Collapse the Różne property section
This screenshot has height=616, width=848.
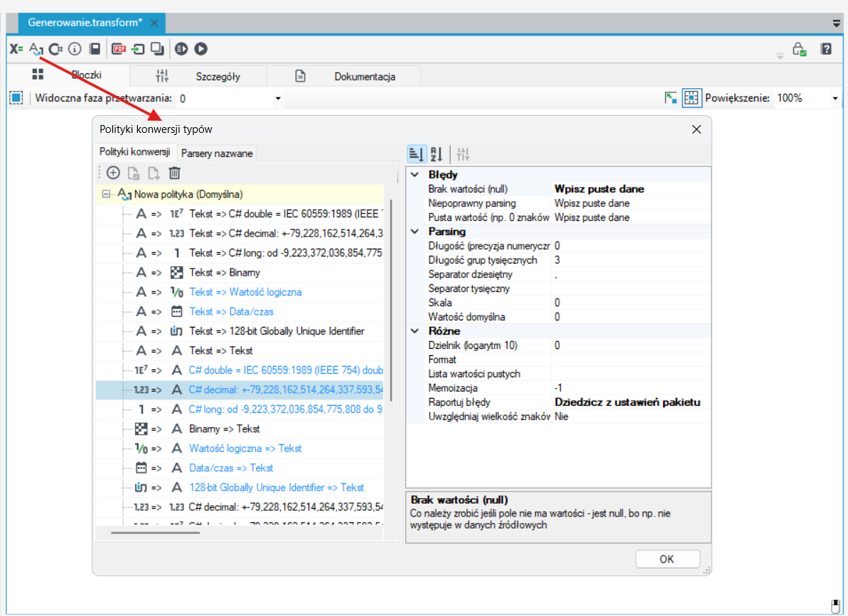(x=415, y=330)
